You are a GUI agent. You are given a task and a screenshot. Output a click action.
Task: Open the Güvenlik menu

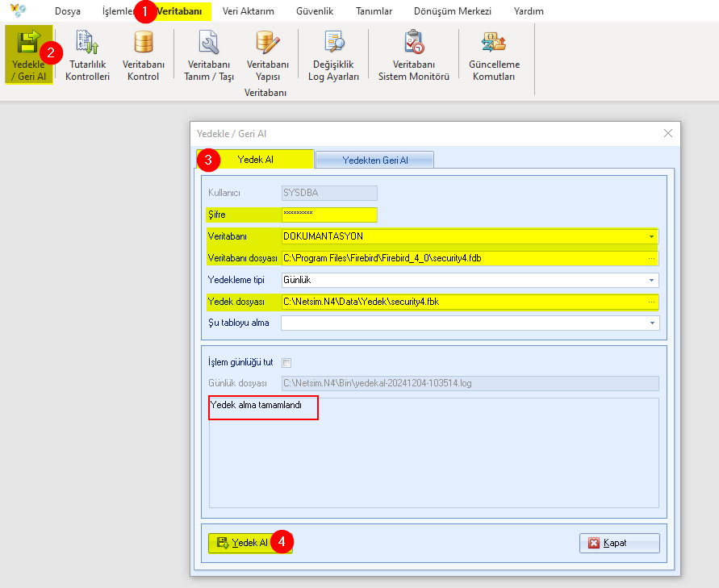coord(315,11)
